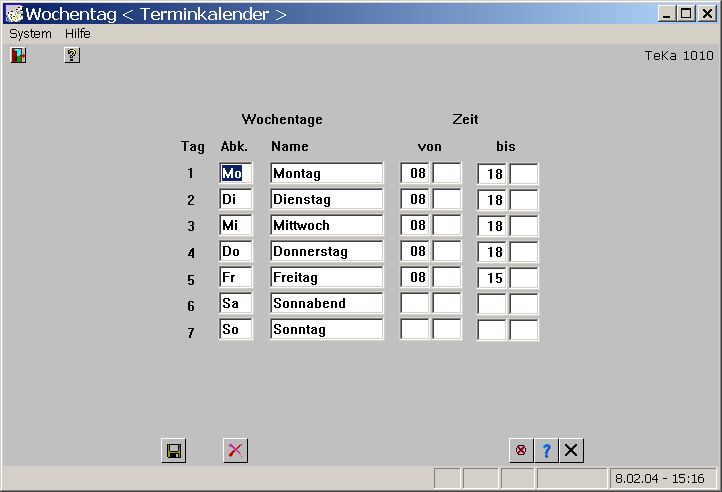Click the Montag start hour field

coord(417,174)
